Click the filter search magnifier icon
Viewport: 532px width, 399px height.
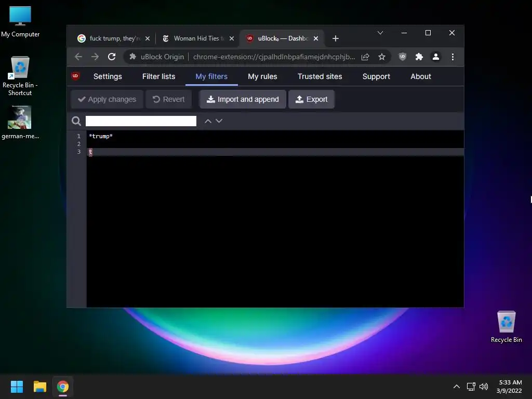[x=76, y=121]
